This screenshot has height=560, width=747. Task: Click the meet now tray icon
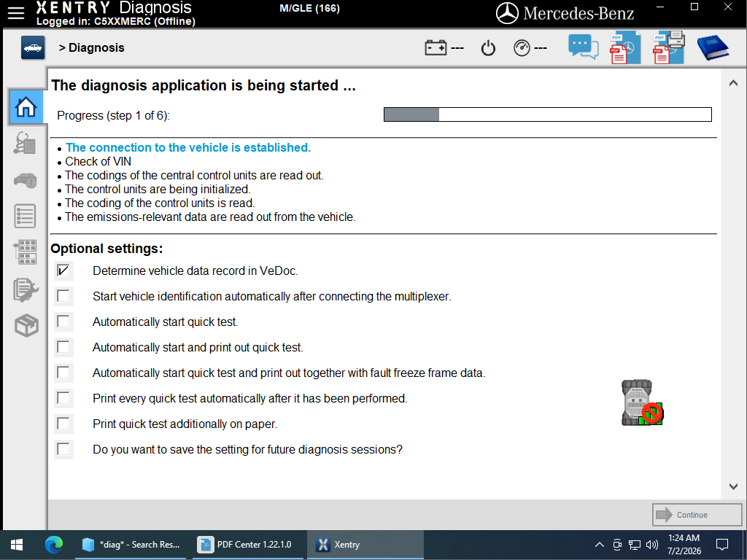pyautogui.click(x=617, y=545)
